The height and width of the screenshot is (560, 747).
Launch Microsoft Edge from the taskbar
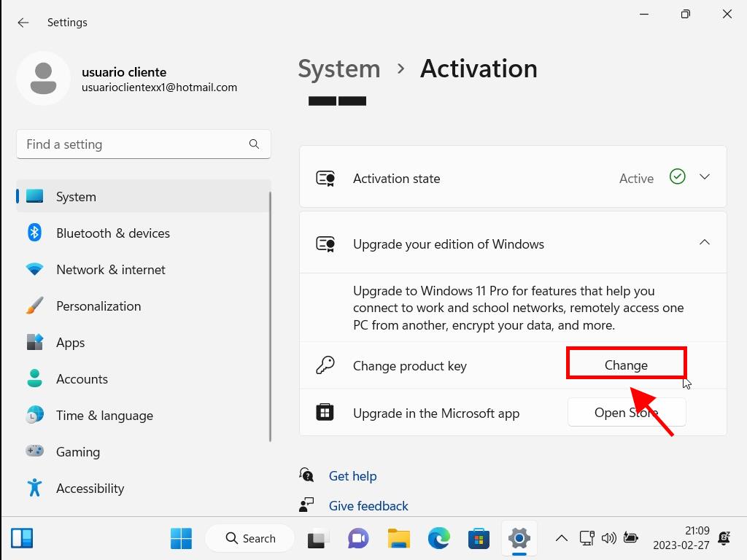click(x=438, y=539)
